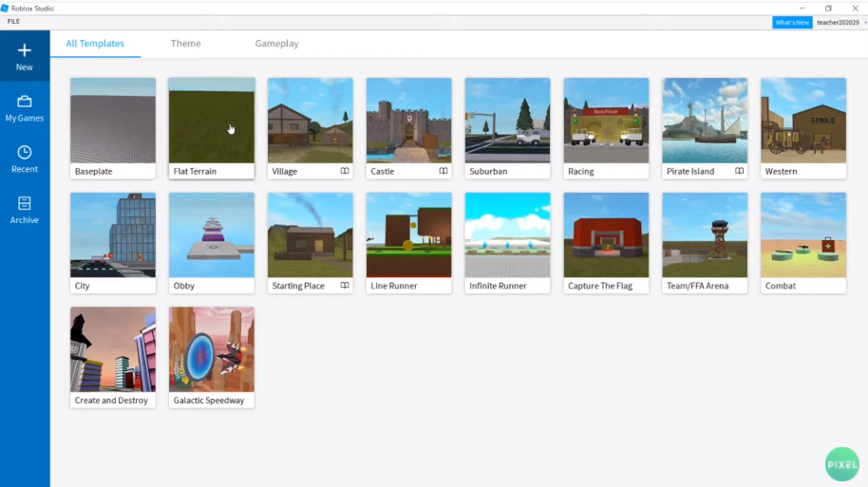The image size is (868, 487).
Task: Open Recent projects in the sidebar
Action: click(x=25, y=159)
